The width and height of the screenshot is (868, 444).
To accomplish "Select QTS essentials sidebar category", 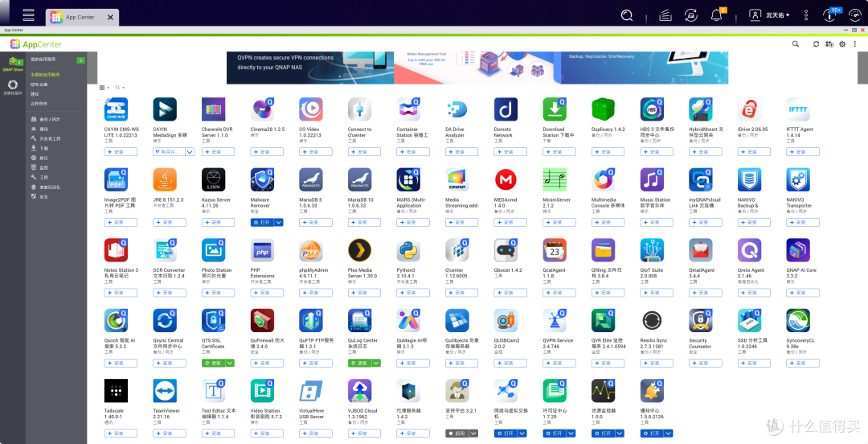I will pyautogui.click(x=39, y=84).
